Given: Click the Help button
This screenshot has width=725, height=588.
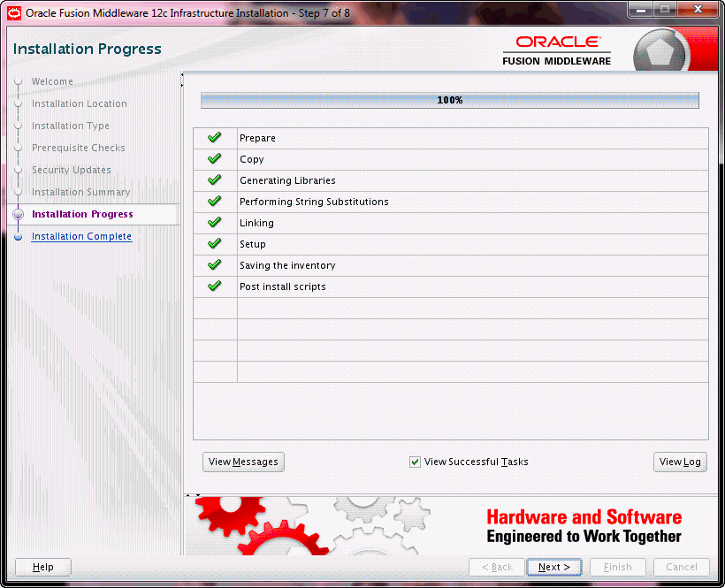Looking at the screenshot, I should click(x=43, y=567).
